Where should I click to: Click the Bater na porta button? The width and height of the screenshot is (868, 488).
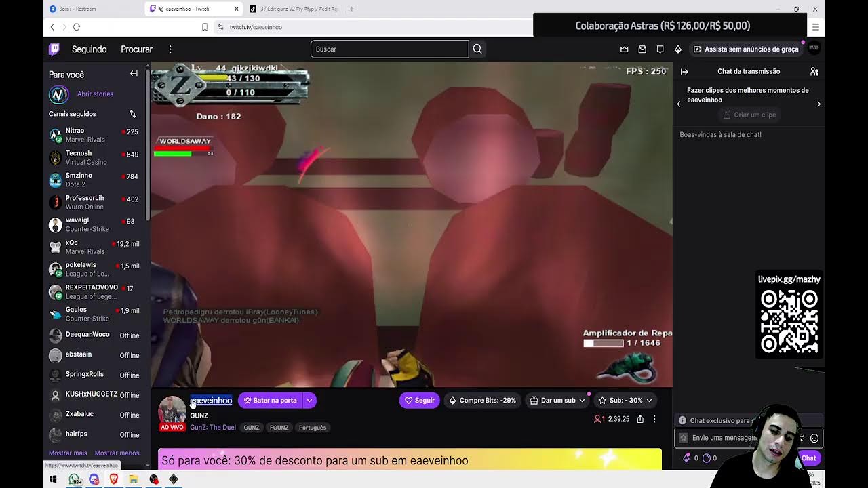(270, 400)
